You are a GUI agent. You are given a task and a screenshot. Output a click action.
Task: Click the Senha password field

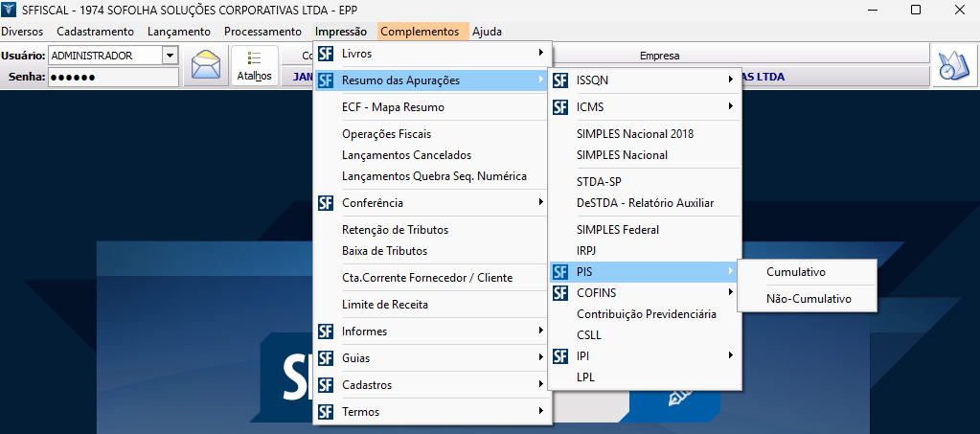pyautogui.click(x=113, y=77)
